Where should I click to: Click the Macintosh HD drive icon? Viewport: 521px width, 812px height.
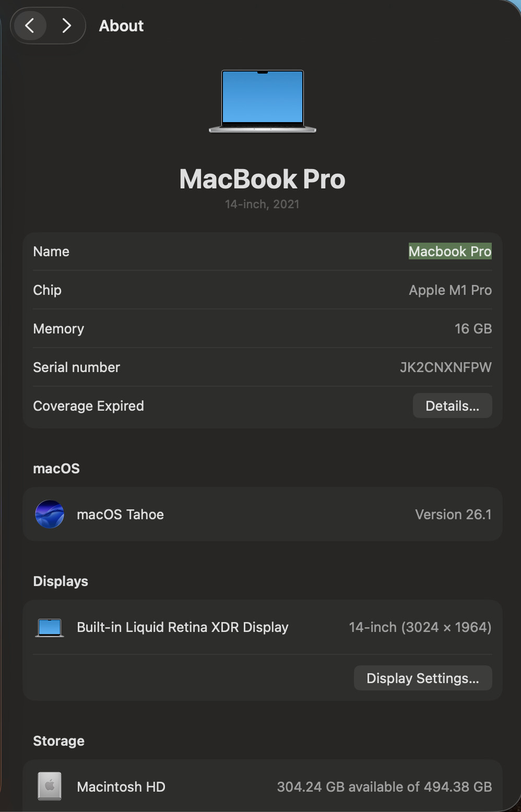coord(50,786)
